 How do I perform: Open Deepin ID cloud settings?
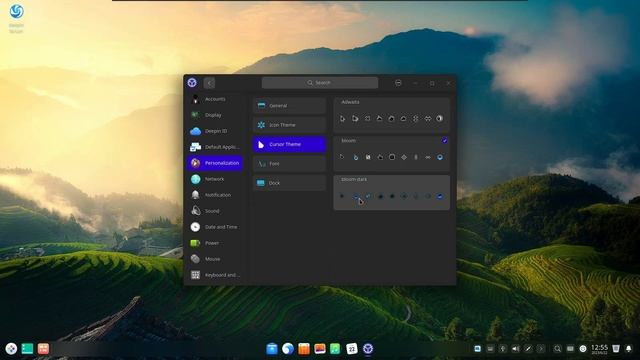coord(215,131)
